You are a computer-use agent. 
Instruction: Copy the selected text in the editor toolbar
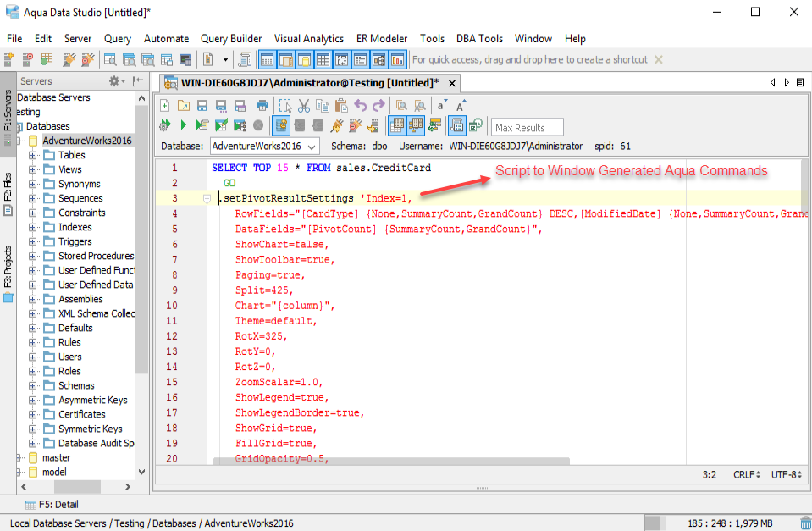point(322,106)
